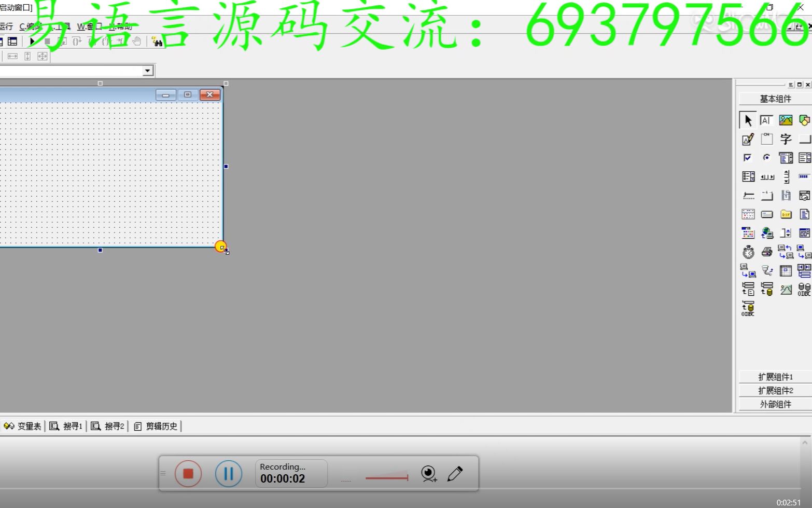Stop the program with the toolbar square icon
The height and width of the screenshot is (508, 812).
coord(47,42)
